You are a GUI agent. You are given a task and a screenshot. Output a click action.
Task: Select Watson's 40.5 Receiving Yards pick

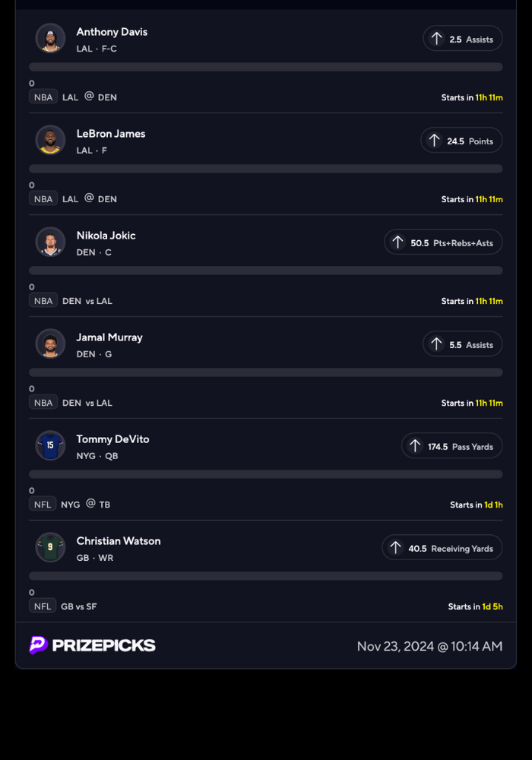click(442, 548)
